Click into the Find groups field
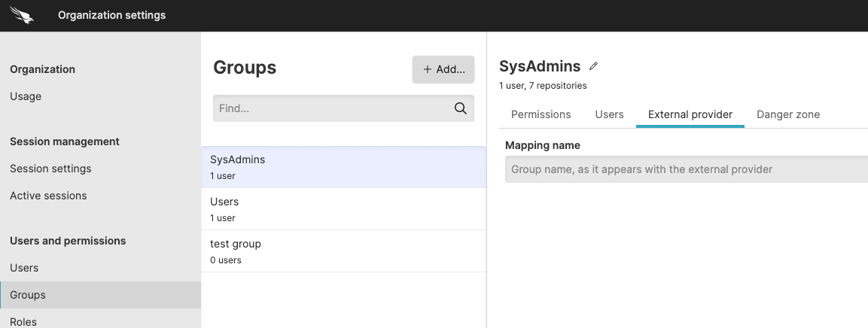The height and width of the screenshot is (328, 868). click(331, 108)
